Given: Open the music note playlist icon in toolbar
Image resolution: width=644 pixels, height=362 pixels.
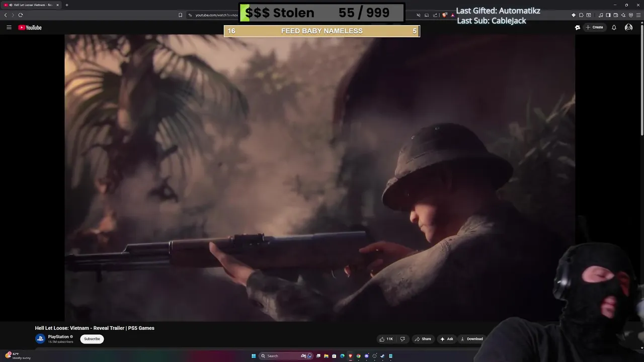Looking at the screenshot, I should point(601,15).
